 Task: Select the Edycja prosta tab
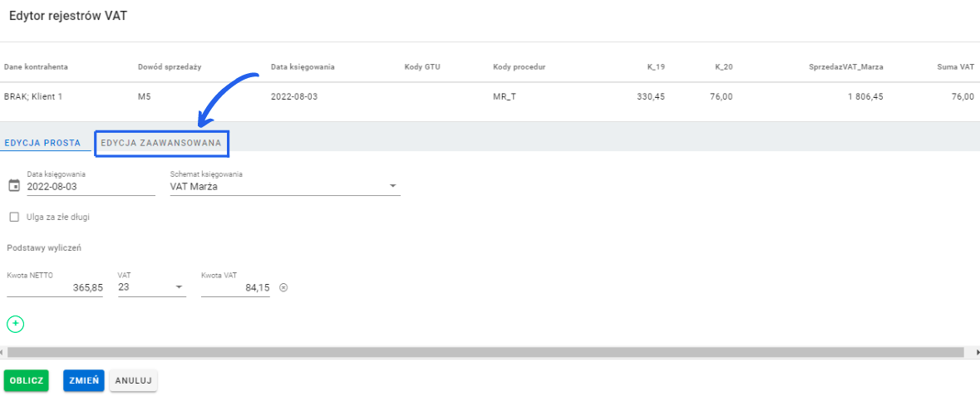(x=46, y=143)
